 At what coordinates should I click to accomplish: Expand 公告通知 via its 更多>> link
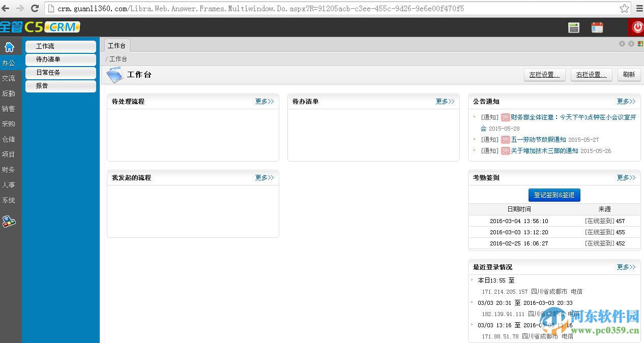(x=626, y=101)
